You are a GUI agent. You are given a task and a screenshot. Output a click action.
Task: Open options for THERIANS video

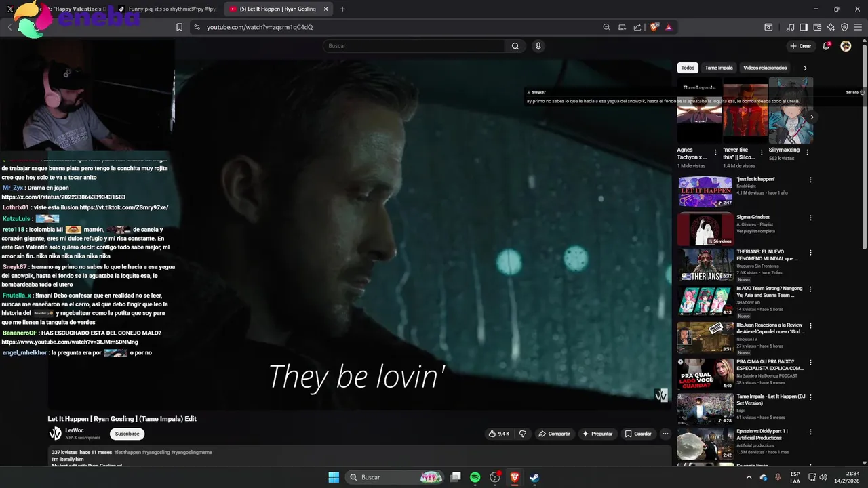(810, 252)
